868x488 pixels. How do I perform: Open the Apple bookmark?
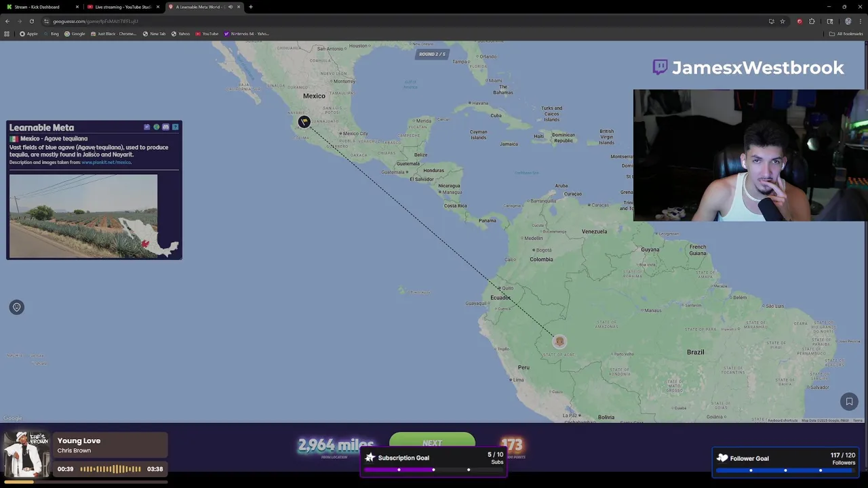[28, 34]
